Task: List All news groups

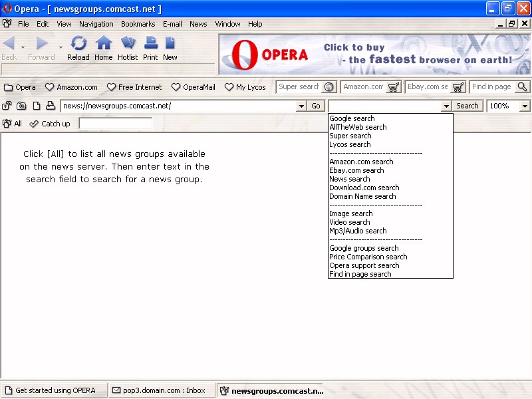Action: coord(12,124)
